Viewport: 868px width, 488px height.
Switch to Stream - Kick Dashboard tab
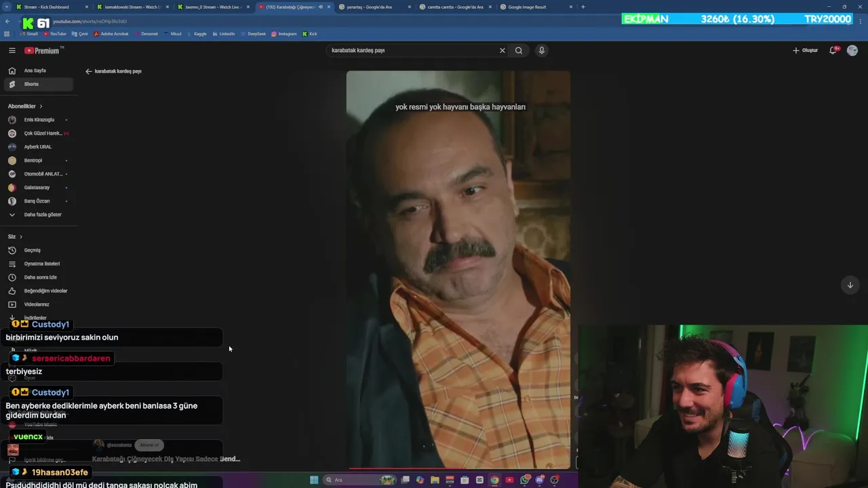pos(52,7)
